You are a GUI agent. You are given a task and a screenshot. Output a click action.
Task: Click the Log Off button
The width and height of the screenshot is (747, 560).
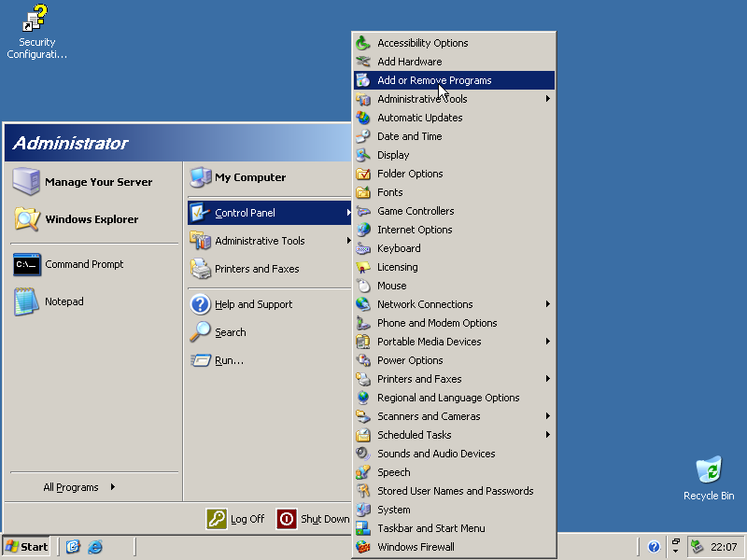[x=236, y=519]
